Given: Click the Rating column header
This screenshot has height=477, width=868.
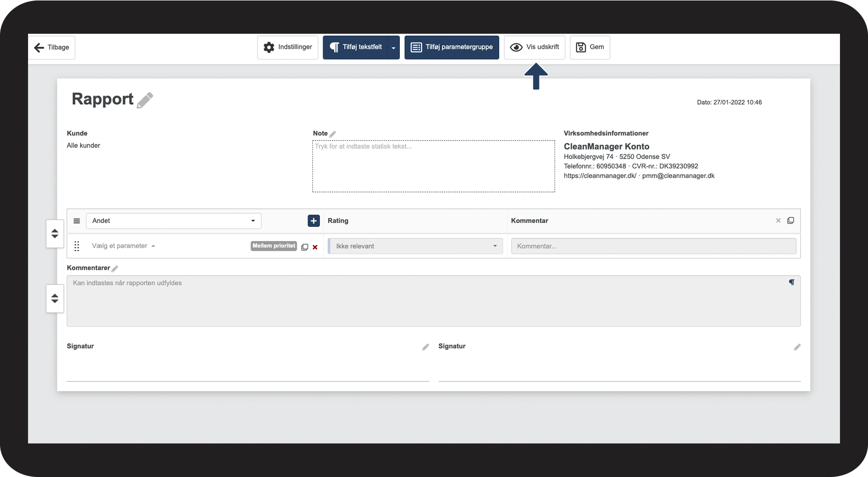Looking at the screenshot, I should (338, 221).
